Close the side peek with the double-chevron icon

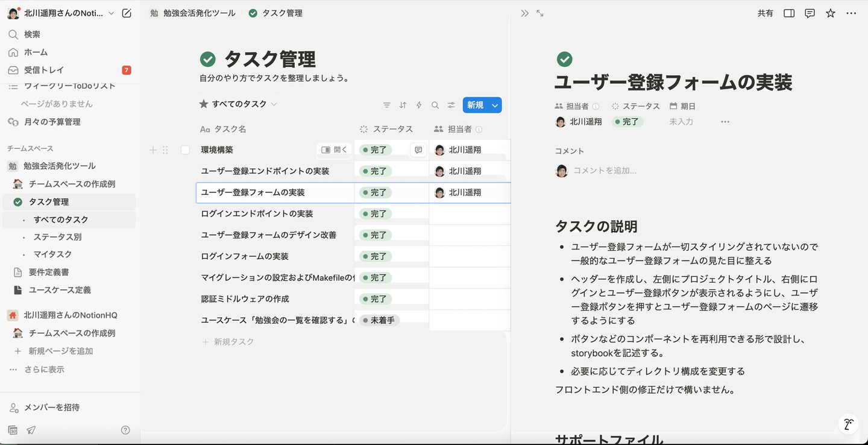click(524, 13)
